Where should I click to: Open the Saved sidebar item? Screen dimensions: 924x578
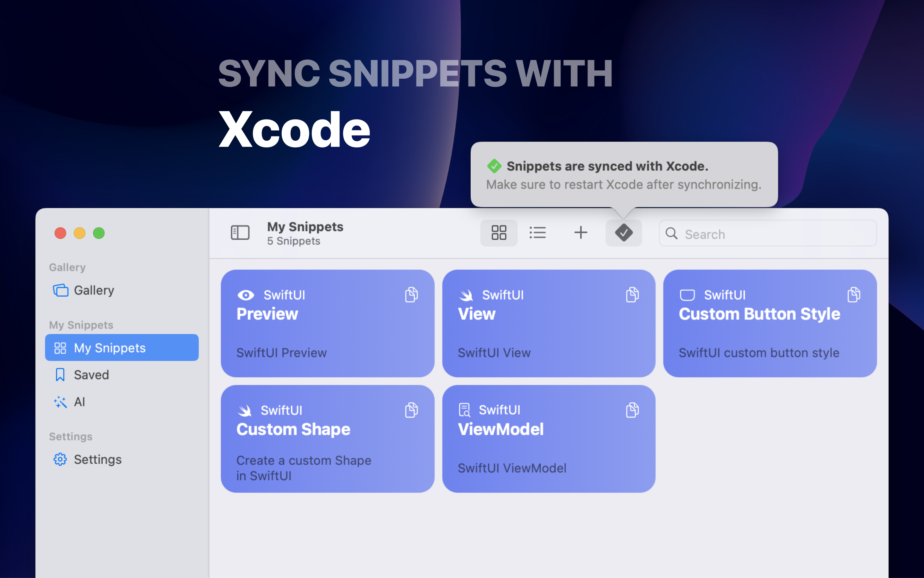121,375
